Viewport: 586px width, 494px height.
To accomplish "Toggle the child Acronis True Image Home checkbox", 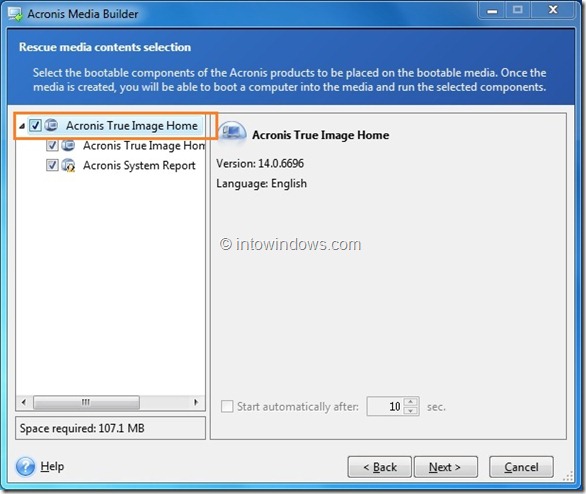I will (52, 145).
